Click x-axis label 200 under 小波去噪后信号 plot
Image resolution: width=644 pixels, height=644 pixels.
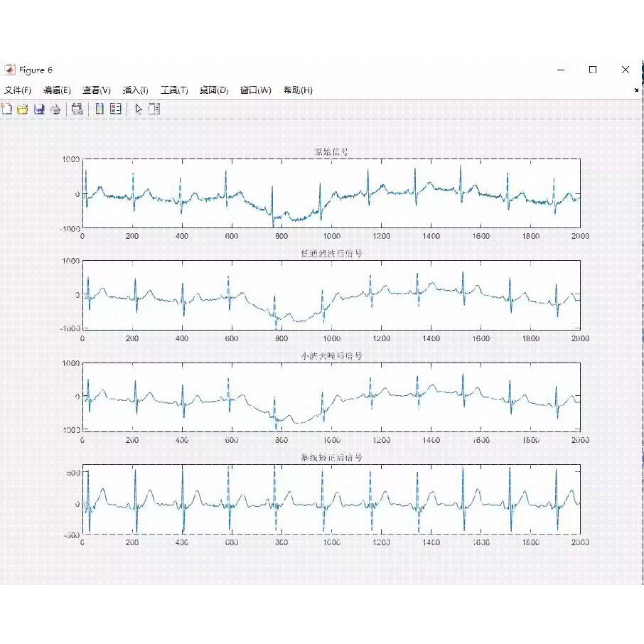coord(132,440)
